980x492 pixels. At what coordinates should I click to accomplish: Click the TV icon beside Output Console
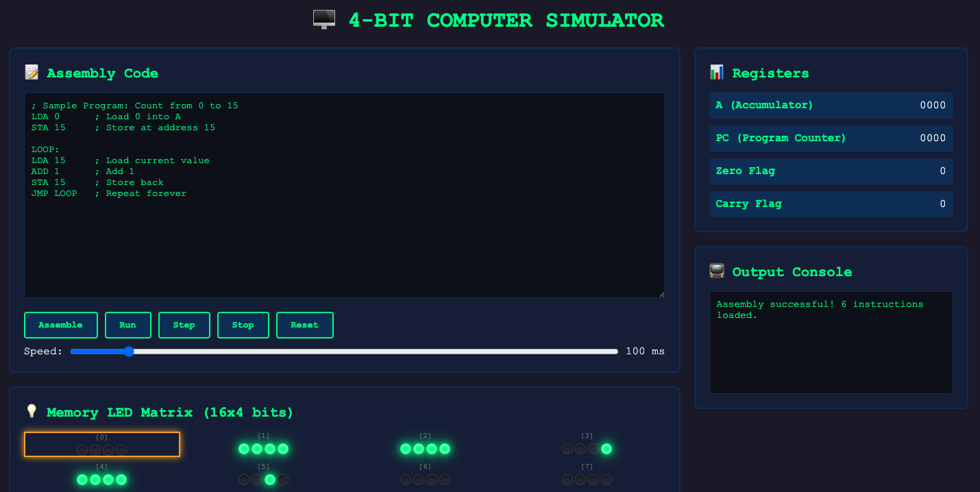(x=717, y=271)
